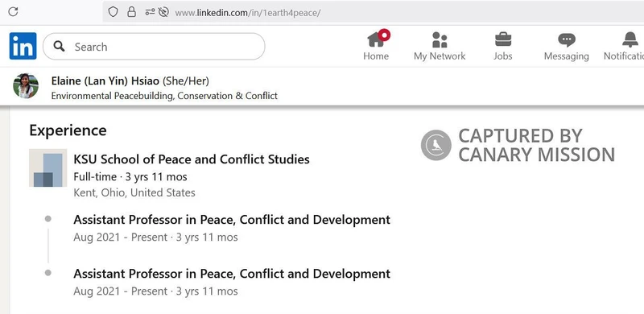Viewport: 644px width, 314px height.
Task: Click the second Aug 2021 - Present date line
Action: tap(155, 291)
